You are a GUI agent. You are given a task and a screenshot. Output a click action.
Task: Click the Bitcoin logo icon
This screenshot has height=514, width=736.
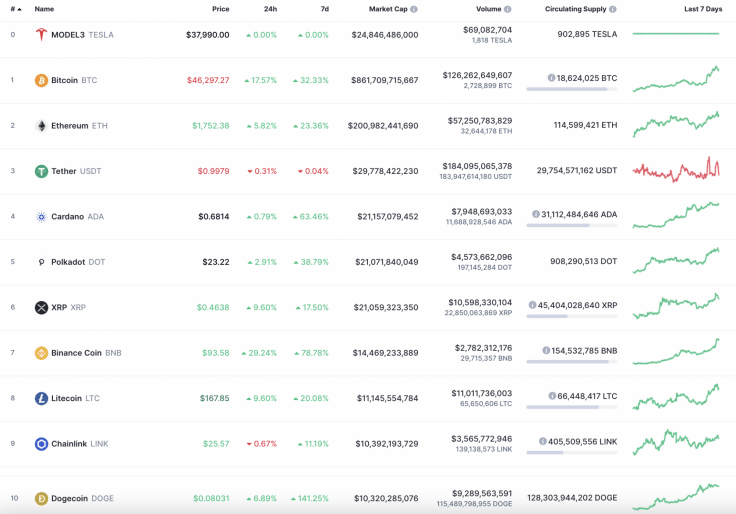click(41, 80)
